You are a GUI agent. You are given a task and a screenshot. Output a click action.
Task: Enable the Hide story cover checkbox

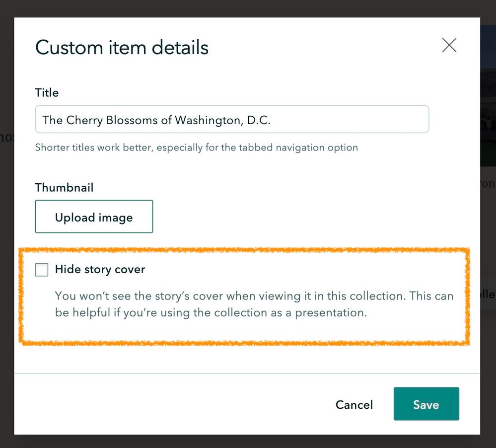(42, 270)
